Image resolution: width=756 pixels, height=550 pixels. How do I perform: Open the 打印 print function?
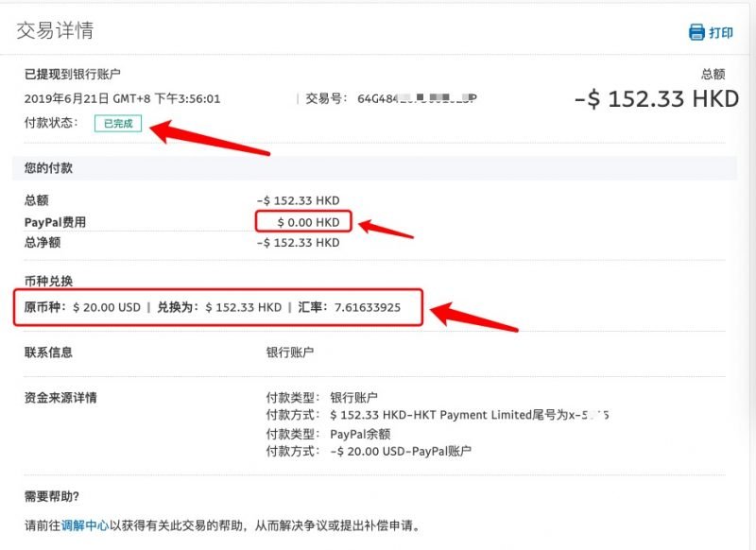[x=718, y=29]
